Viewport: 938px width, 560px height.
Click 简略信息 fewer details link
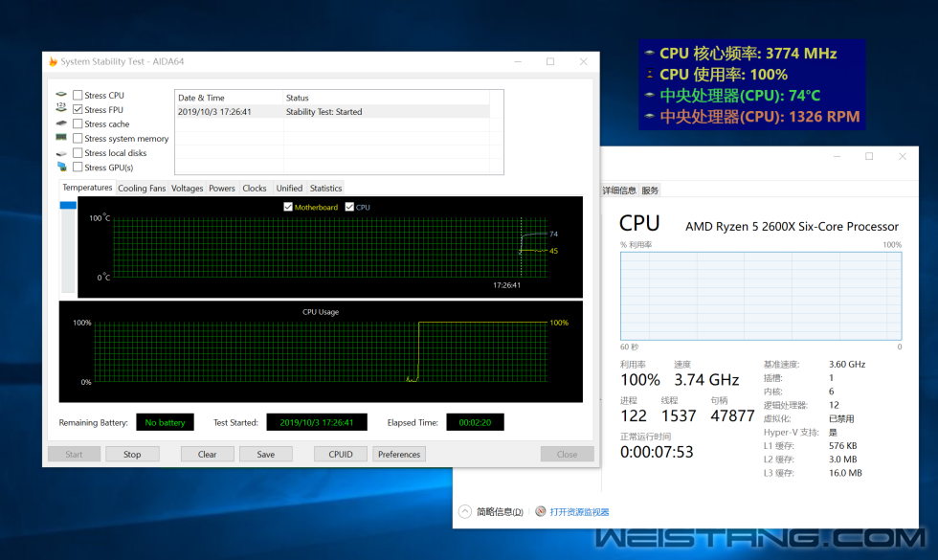pos(500,512)
